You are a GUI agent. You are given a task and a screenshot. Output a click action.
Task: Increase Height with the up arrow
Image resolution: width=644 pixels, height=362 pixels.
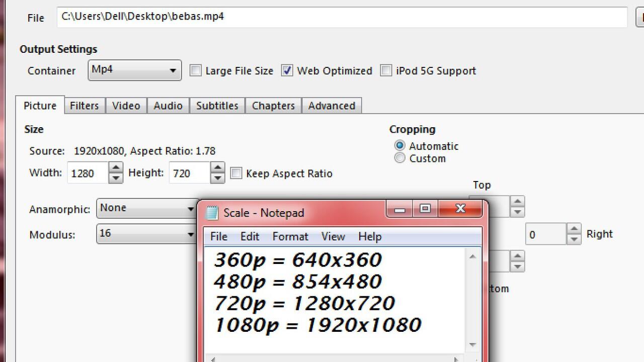pos(217,167)
